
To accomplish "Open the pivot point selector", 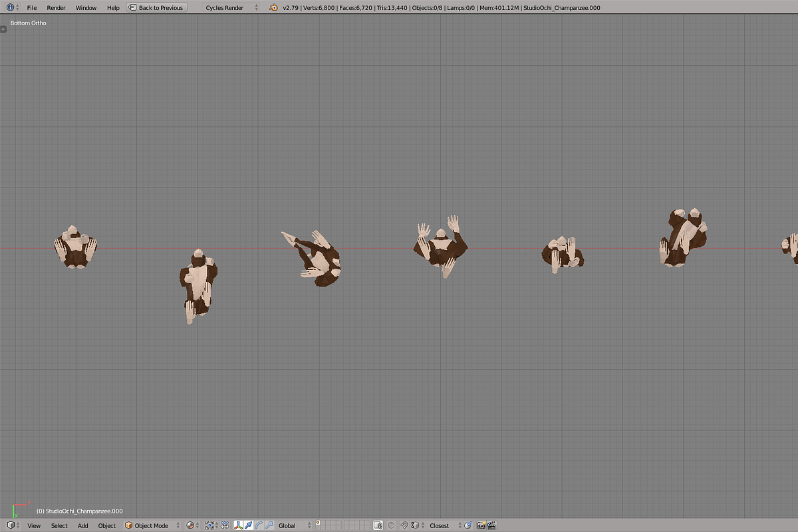I will (211, 525).
